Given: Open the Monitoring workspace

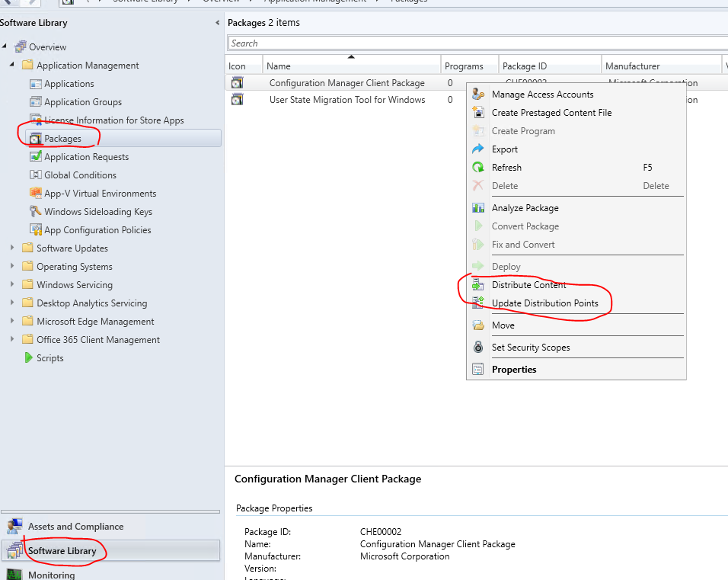Looking at the screenshot, I should coord(110,575).
